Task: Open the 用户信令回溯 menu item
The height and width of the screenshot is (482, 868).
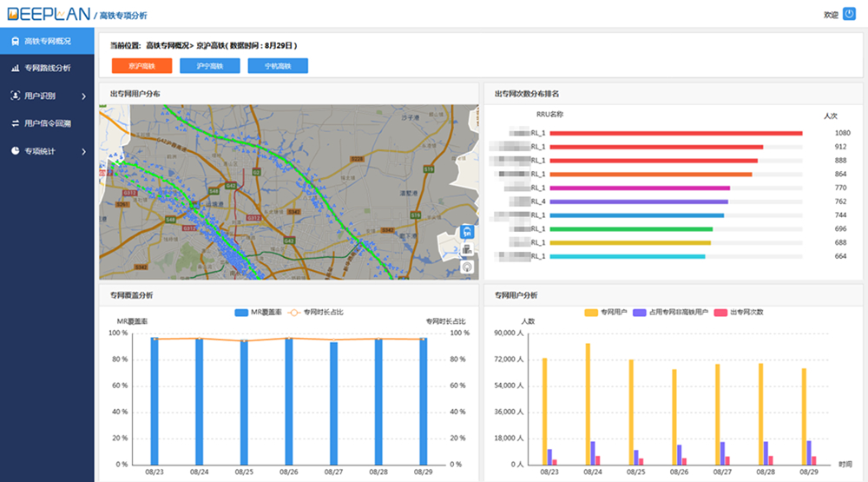Action: (x=48, y=123)
